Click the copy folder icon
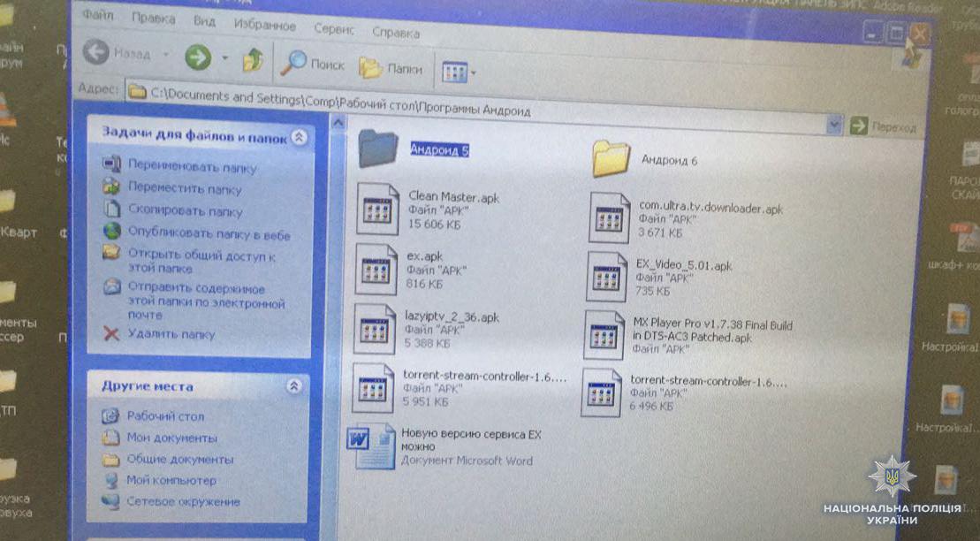The image size is (980, 541). tap(112, 208)
